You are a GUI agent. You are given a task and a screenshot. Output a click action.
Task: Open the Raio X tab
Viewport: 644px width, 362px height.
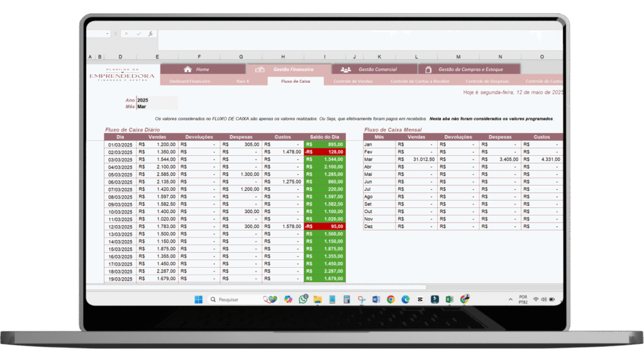tap(243, 81)
